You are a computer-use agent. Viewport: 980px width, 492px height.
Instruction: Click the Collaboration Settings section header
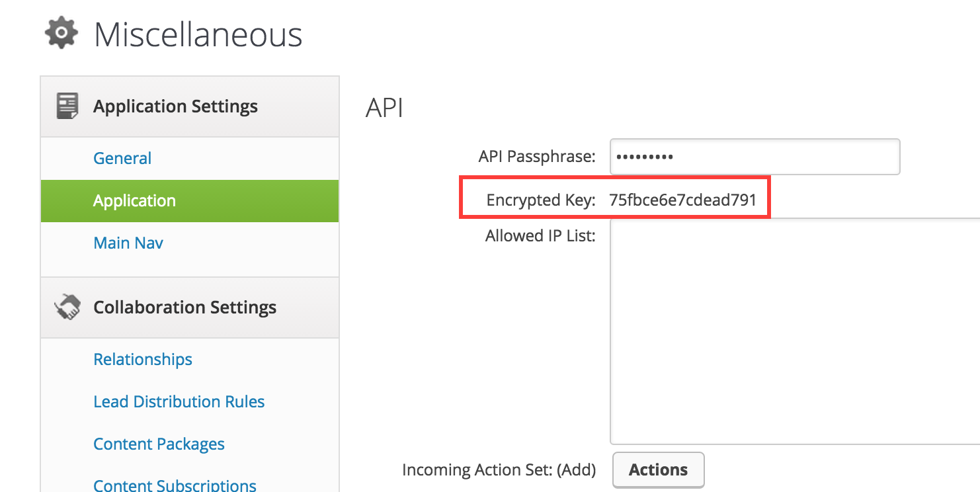click(x=190, y=307)
